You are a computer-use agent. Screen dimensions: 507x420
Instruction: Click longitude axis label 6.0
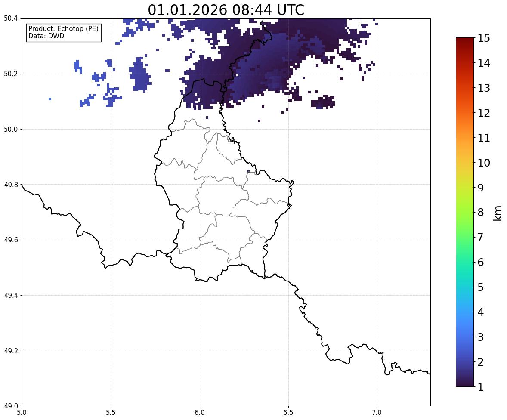tap(200, 413)
